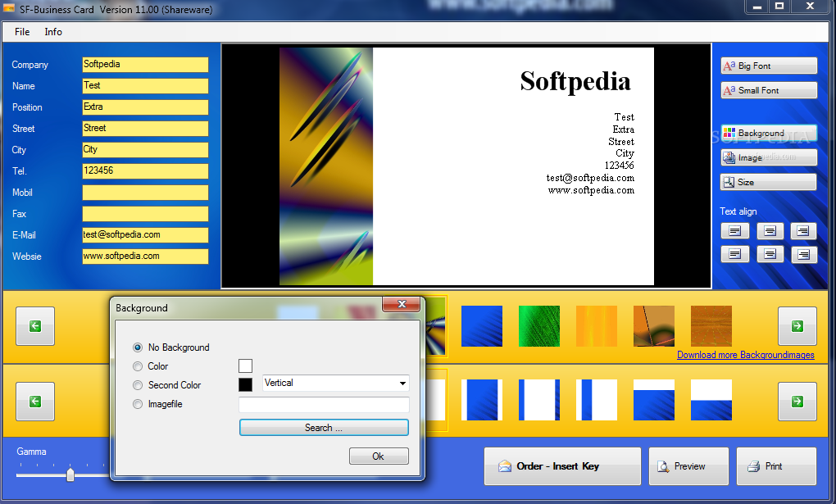Open the Info menu
The height and width of the screenshot is (504, 836).
pyautogui.click(x=53, y=32)
